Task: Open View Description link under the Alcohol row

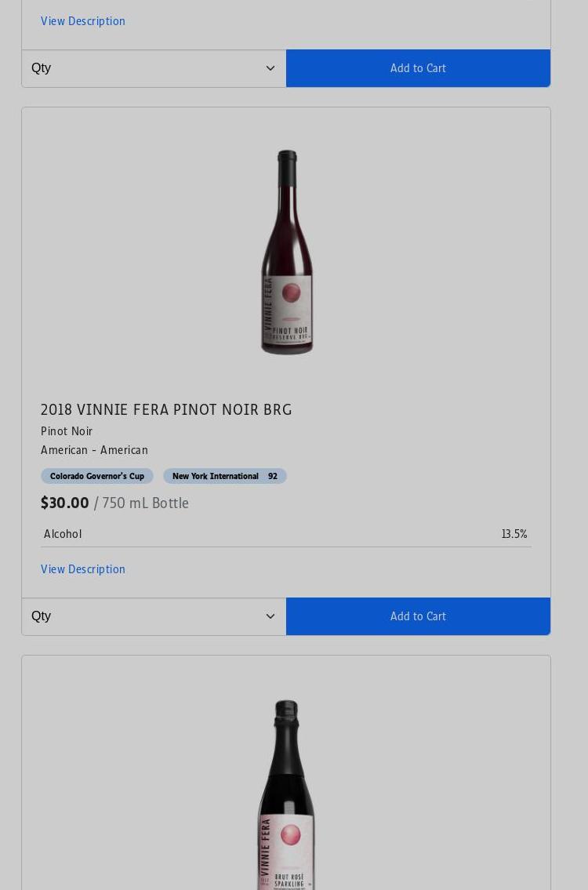Action: [83, 569]
